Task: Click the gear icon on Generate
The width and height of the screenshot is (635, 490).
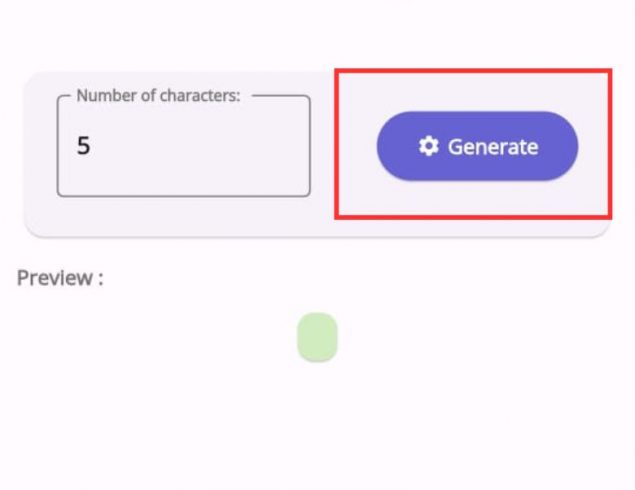Action: pyautogui.click(x=429, y=147)
